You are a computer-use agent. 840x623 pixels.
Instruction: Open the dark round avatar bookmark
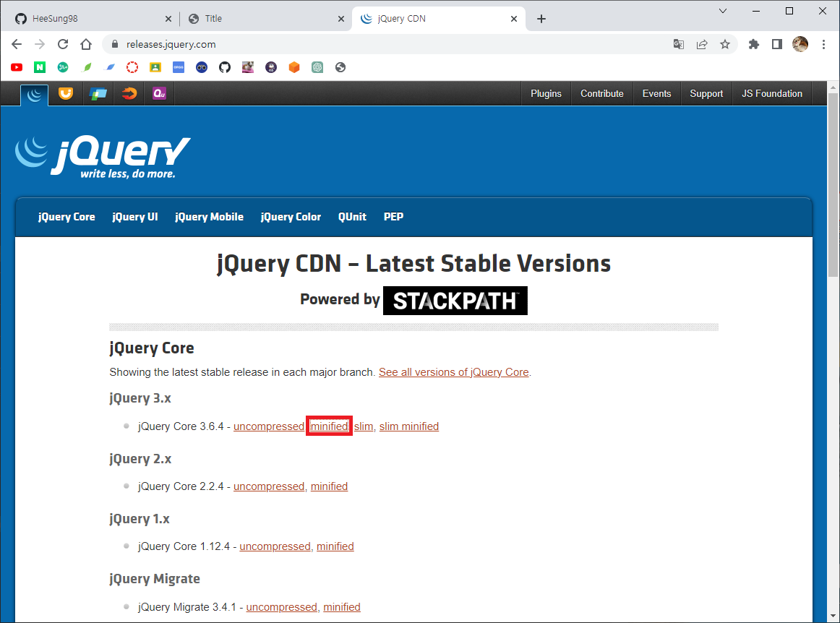coord(271,67)
